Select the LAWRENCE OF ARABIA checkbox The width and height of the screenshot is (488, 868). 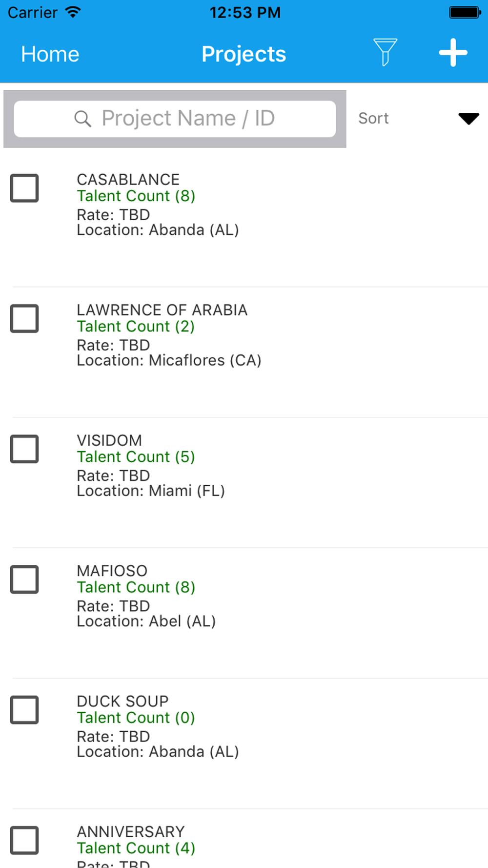coord(24,318)
